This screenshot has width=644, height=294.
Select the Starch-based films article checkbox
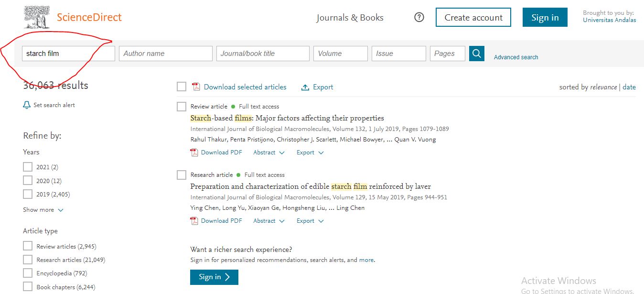click(x=182, y=107)
